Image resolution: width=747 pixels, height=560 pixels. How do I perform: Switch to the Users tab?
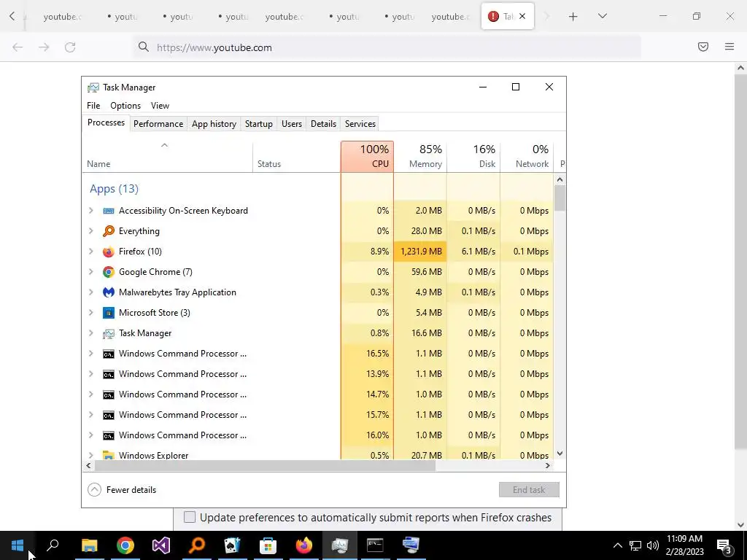(292, 124)
